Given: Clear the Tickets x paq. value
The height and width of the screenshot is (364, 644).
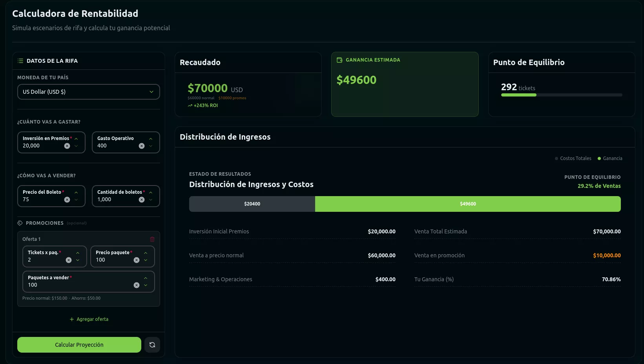Looking at the screenshot, I should (69, 260).
